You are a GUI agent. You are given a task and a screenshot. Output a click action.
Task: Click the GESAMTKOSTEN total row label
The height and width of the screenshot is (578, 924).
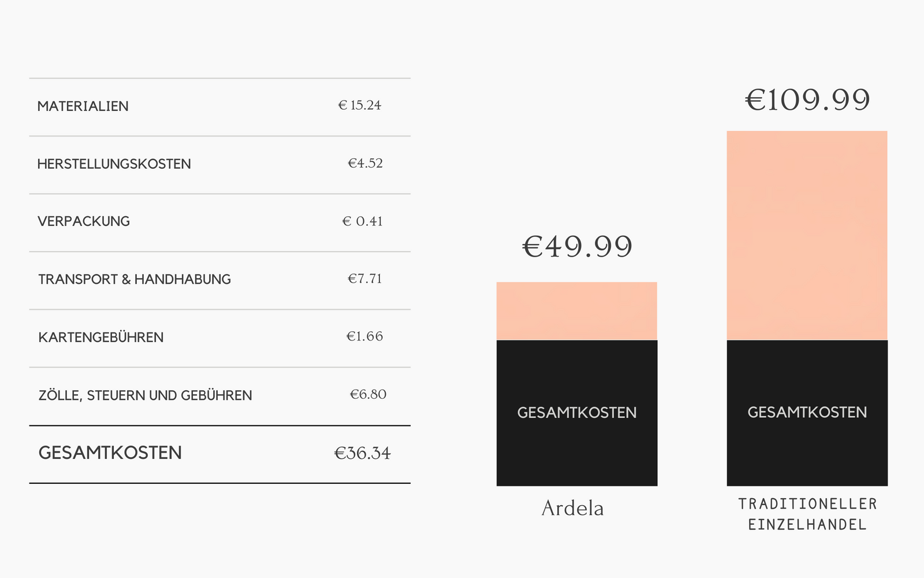coord(110,453)
